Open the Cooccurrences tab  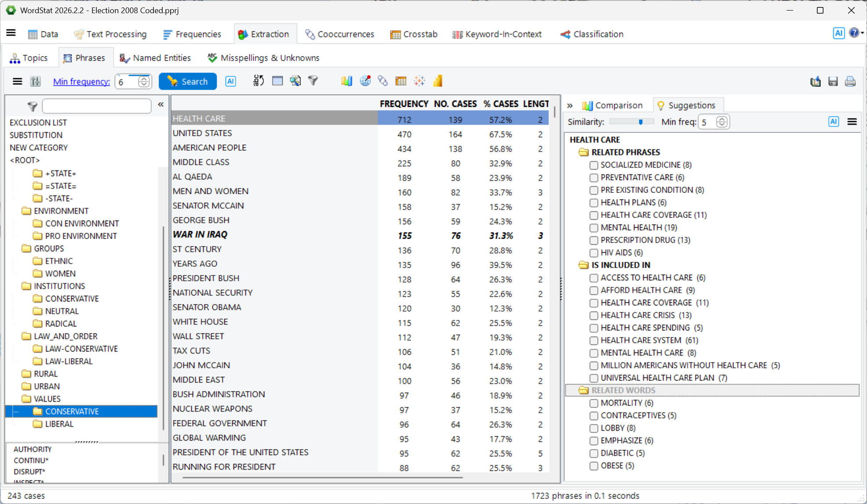pyautogui.click(x=339, y=34)
